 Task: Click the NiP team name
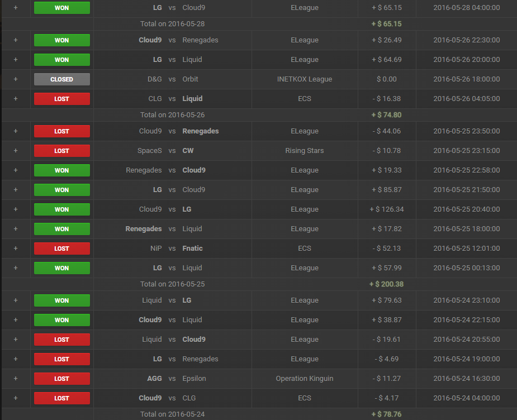point(156,249)
